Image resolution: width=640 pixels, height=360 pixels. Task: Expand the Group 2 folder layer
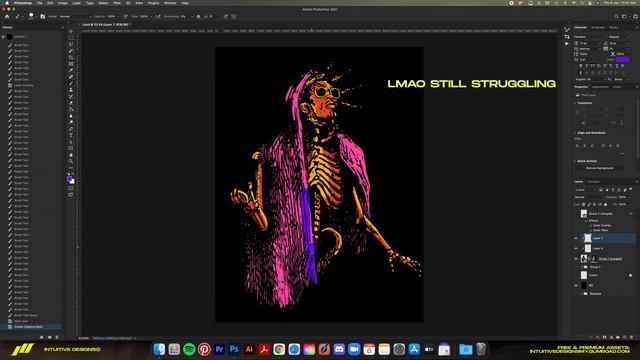pos(582,267)
